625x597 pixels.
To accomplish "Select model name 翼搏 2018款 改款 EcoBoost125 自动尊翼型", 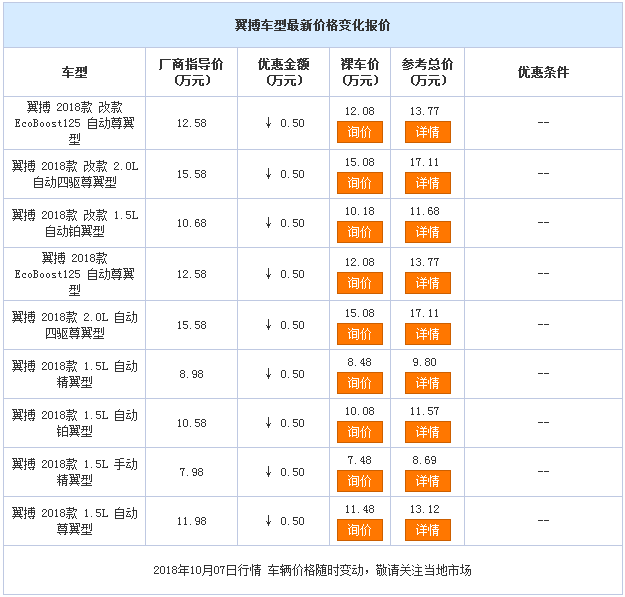I will coord(75,123).
